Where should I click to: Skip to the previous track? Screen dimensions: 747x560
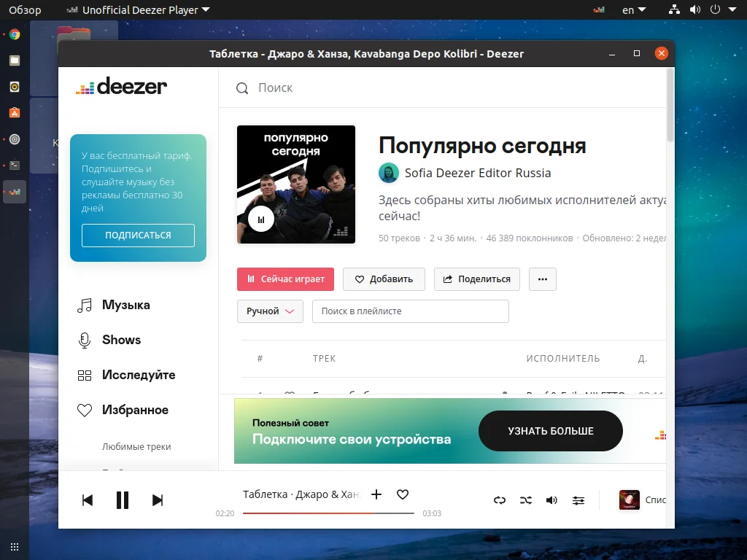pos(88,500)
